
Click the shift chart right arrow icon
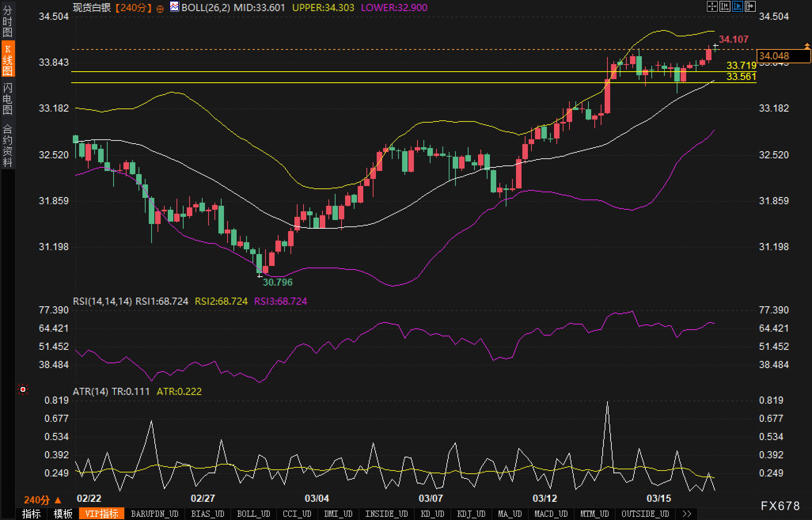tap(750, 6)
